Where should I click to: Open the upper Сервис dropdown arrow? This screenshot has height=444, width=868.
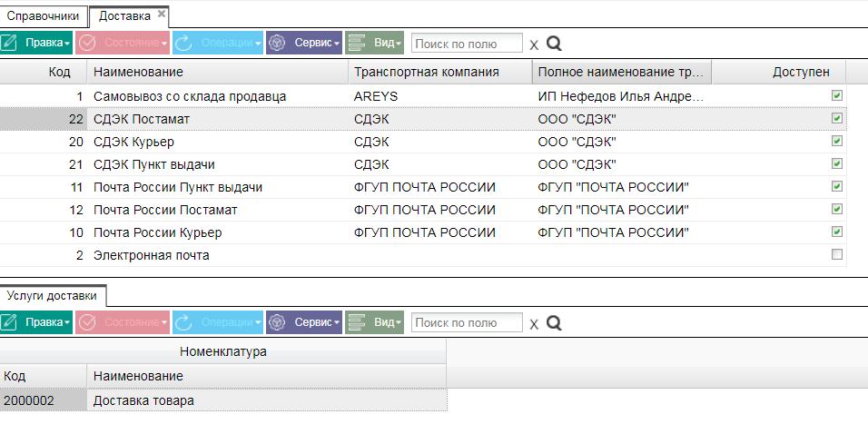click(x=337, y=44)
